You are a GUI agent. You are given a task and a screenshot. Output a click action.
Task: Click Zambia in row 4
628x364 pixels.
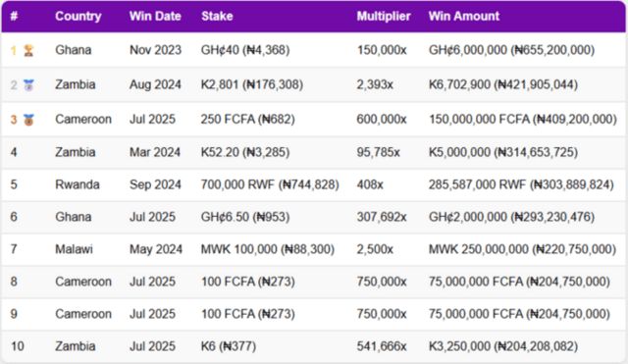(76, 152)
